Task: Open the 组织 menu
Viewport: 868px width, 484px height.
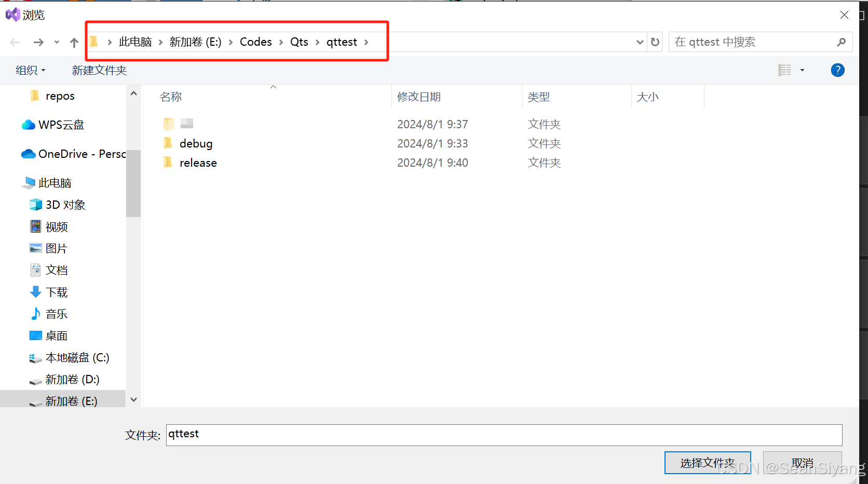Action: coord(31,70)
